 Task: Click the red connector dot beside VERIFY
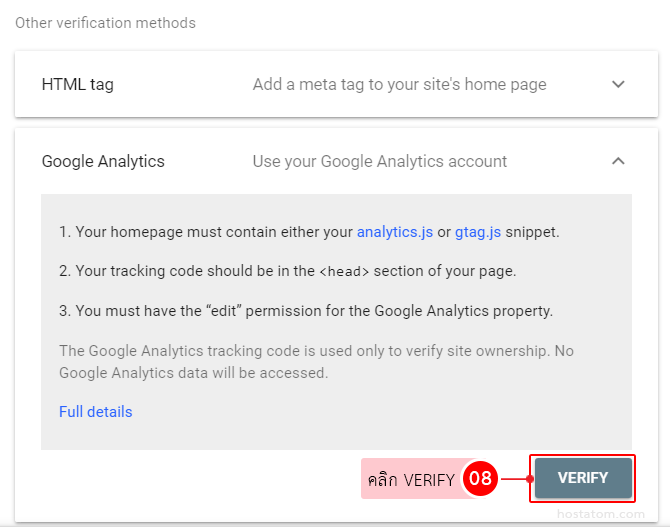(530, 479)
